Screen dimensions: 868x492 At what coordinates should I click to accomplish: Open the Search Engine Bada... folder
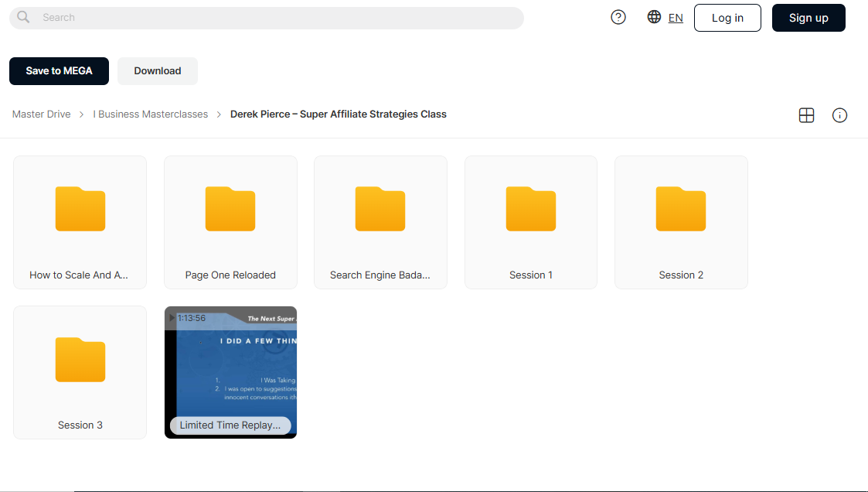pyautogui.click(x=380, y=222)
